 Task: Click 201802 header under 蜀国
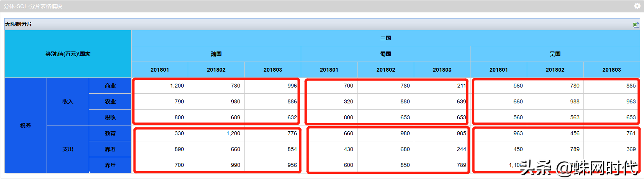[385, 70]
